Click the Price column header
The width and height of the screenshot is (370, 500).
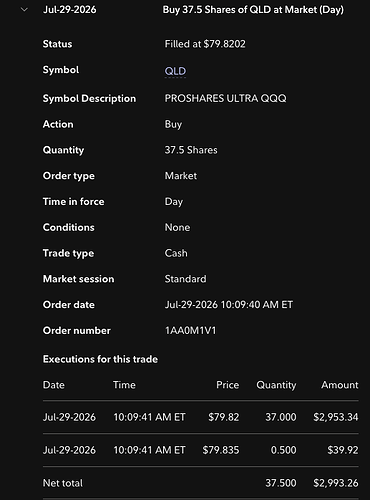pyautogui.click(x=228, y=385)
